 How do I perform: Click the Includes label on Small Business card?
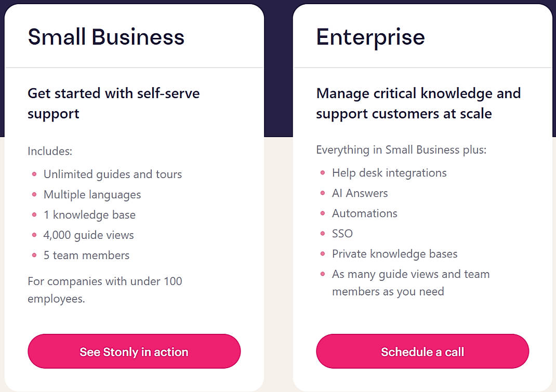[x=50, y=152]
